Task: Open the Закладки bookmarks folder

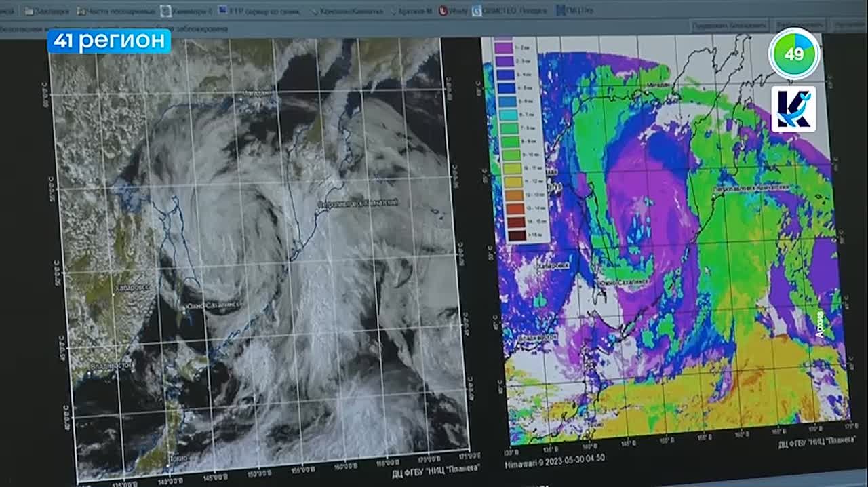Action: (x=45, y=11)
